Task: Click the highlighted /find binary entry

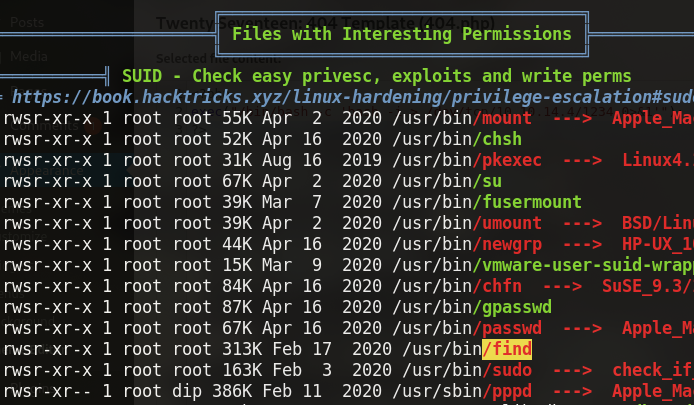Action: [506, 349]
